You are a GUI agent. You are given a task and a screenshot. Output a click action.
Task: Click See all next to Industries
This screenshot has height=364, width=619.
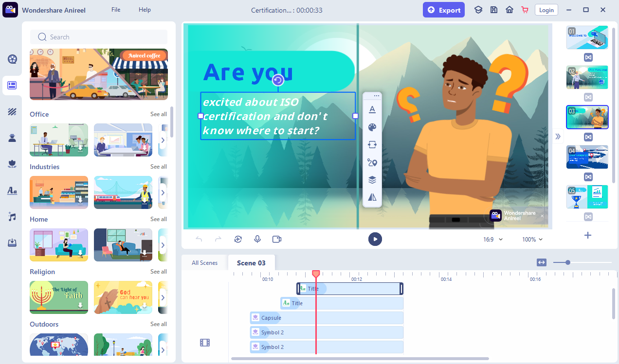[159, 167]
